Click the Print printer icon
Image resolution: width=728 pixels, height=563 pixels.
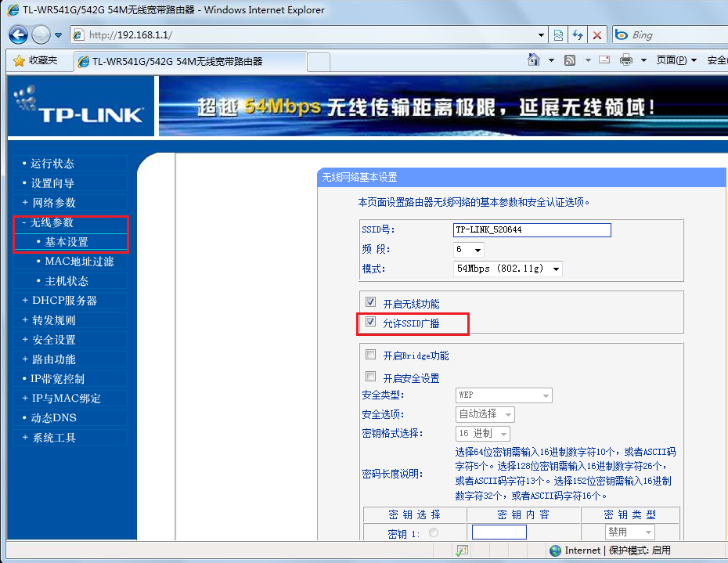pos(625,60)
